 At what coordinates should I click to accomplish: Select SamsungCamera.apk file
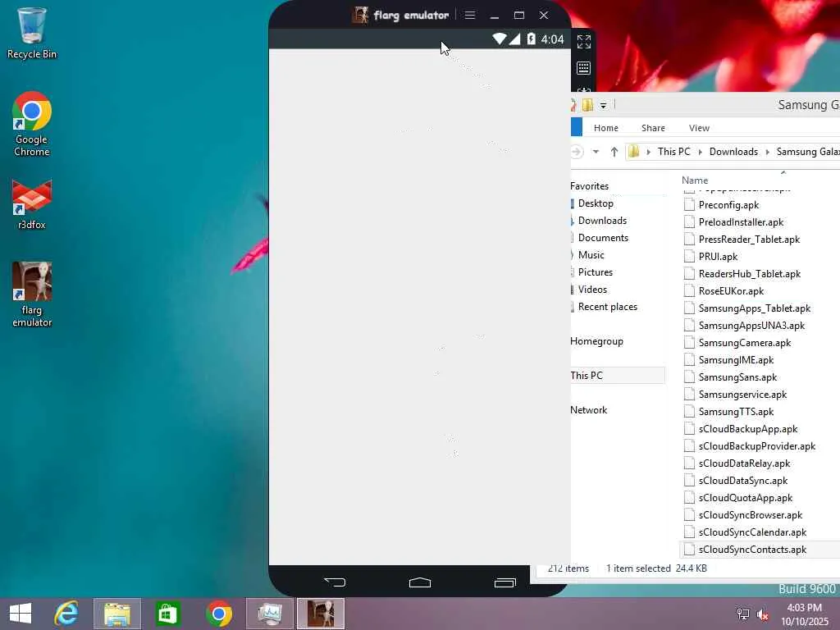click(745, 343)
